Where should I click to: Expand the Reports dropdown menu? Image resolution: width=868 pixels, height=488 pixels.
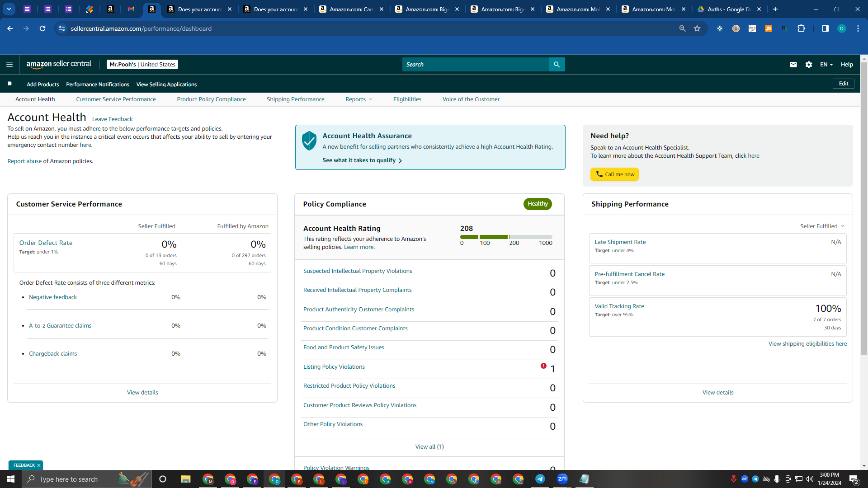[x=359, y=99]
